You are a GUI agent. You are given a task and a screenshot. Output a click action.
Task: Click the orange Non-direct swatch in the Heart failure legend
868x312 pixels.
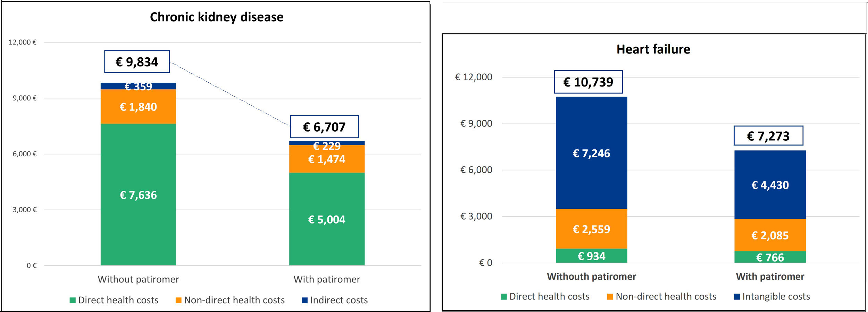pos(610,297)
